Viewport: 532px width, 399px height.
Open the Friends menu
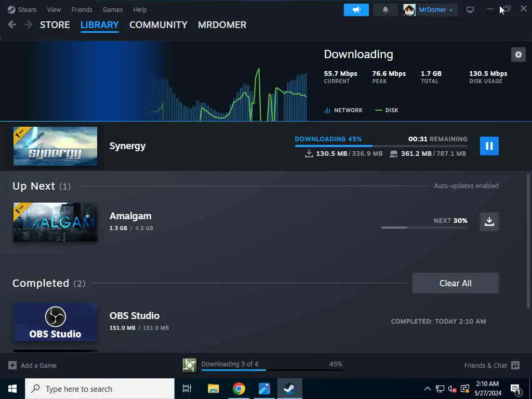click(82, 9)
